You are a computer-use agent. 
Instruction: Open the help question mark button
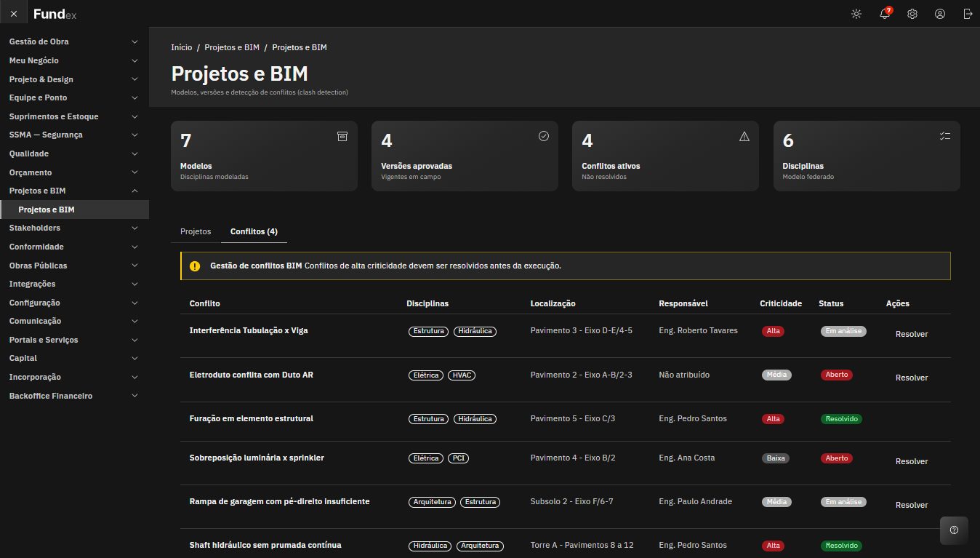click(954, 530)
